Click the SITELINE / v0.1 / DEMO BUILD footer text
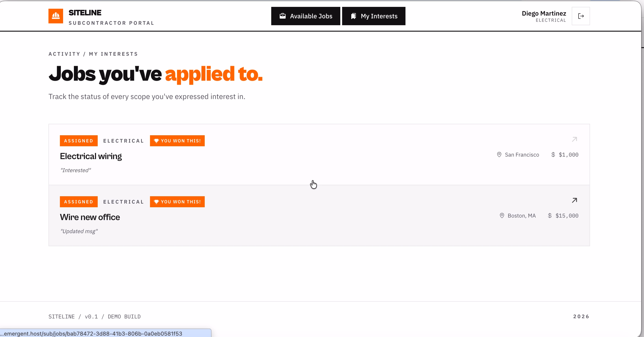This screenshot has height=337, width=644. point(94,316)
